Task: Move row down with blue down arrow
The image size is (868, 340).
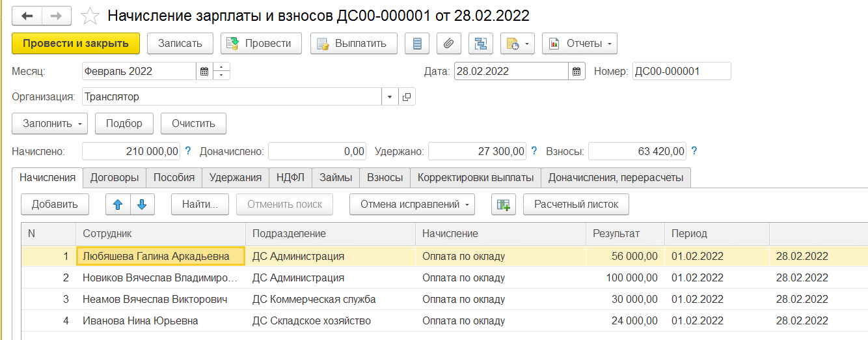Action: [x=142, y=205]
